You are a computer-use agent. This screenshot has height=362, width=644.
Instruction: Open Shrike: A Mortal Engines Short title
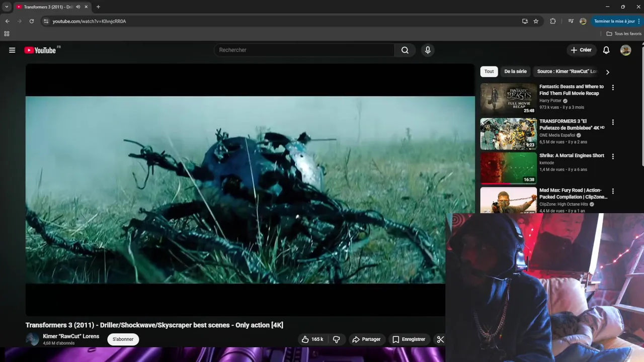pyautogui.click(x=572, y=155)
